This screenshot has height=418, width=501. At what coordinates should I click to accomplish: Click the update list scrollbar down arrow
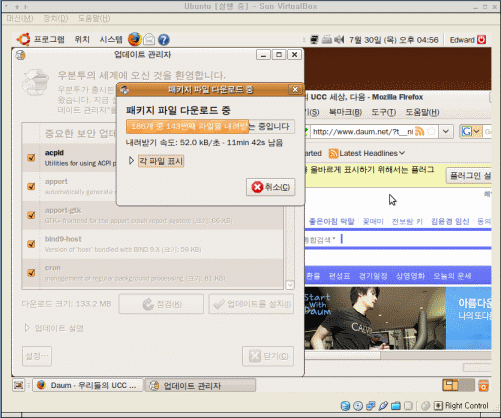pyautogui.click(x=290, y=285)
